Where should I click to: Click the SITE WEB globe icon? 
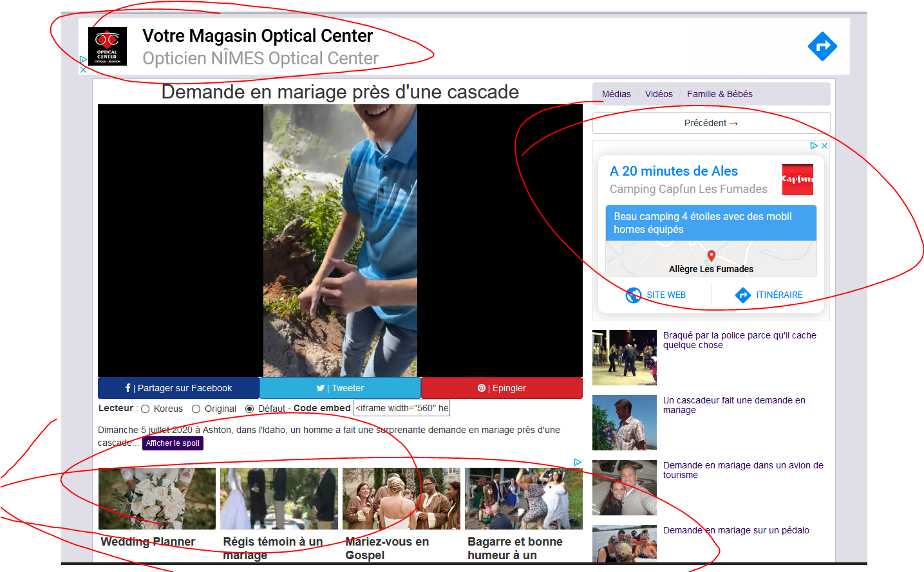(634, 295)
